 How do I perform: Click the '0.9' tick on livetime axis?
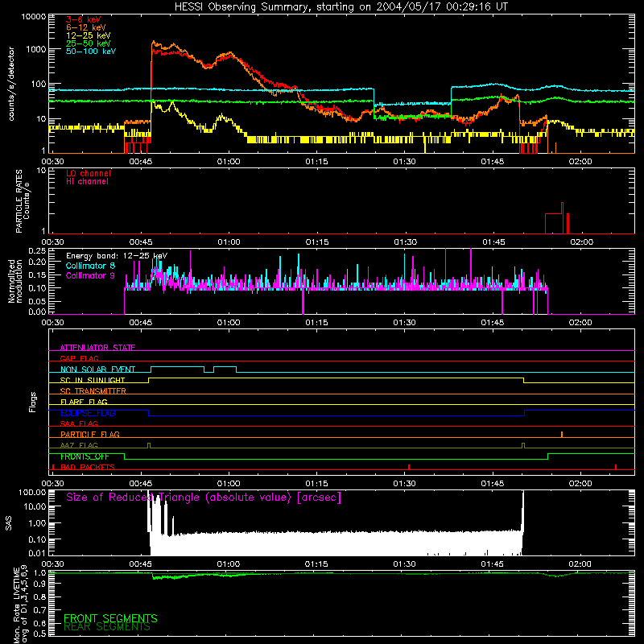point(39,584)
